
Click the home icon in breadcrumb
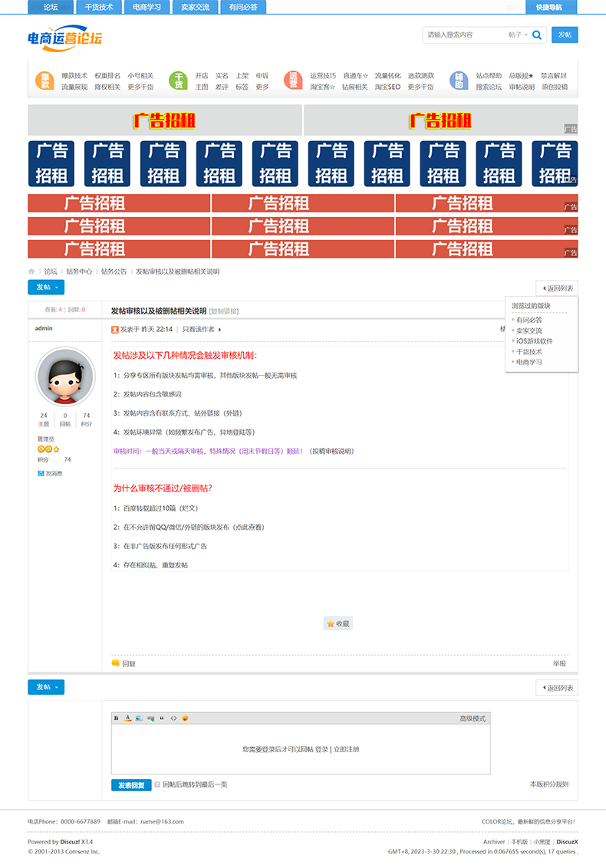(x=31, y=271)
